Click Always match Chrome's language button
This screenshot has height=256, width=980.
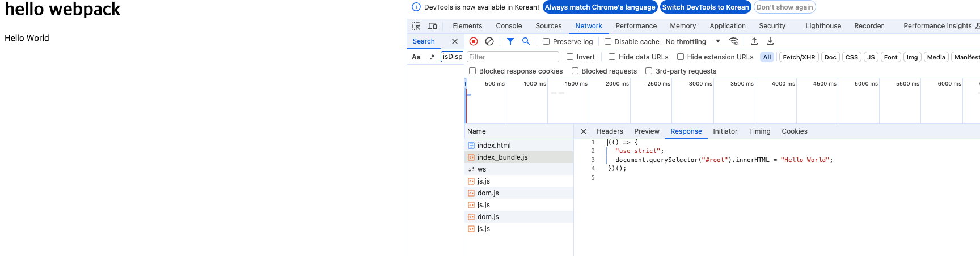600,7
